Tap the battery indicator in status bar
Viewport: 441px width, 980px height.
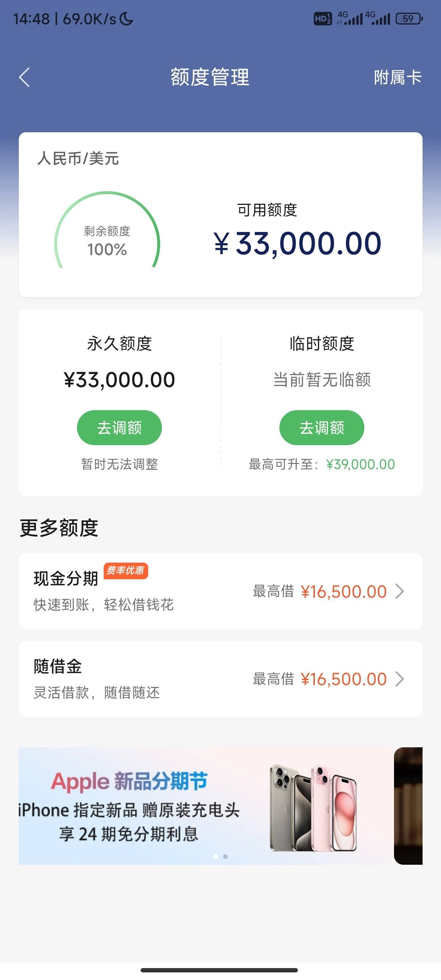pos(410,19)
